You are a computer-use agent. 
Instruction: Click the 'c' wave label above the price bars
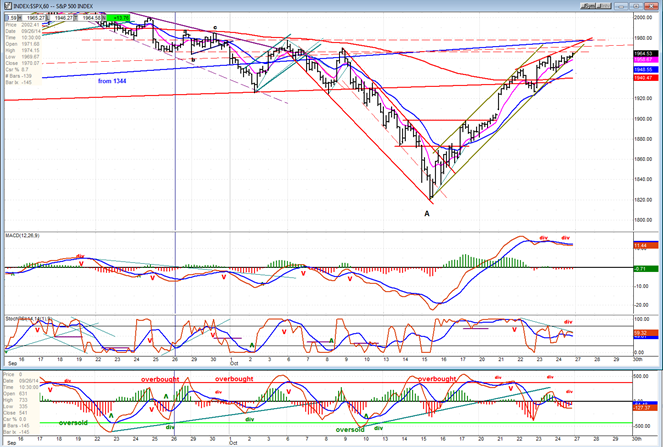click(215, 27)
